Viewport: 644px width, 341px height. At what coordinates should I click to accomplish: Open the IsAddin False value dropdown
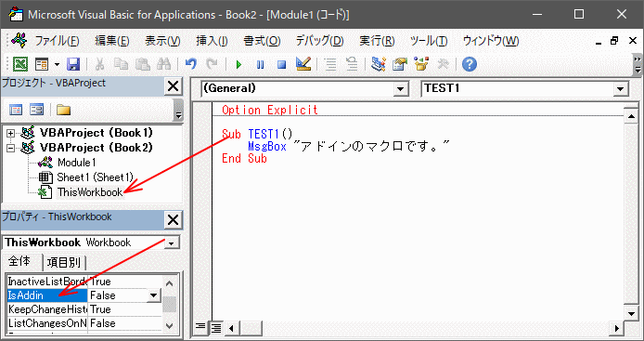pos(153,295)
